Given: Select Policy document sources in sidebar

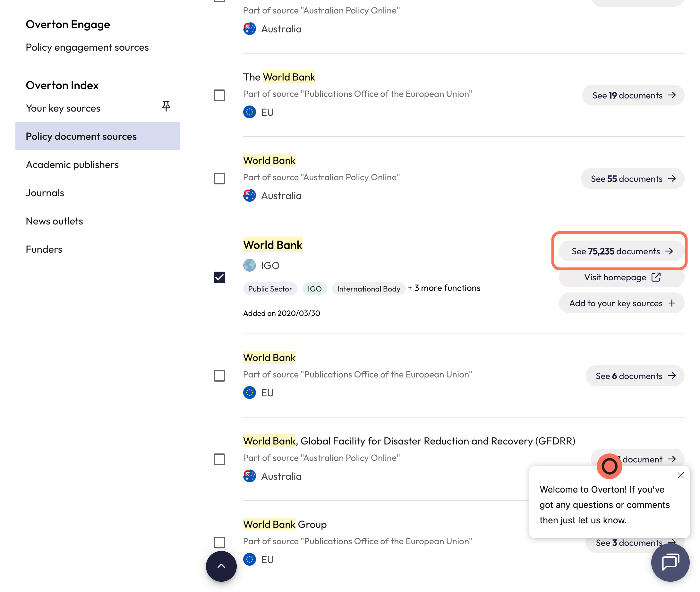Looking at the screenshot, I should (98, 136).
